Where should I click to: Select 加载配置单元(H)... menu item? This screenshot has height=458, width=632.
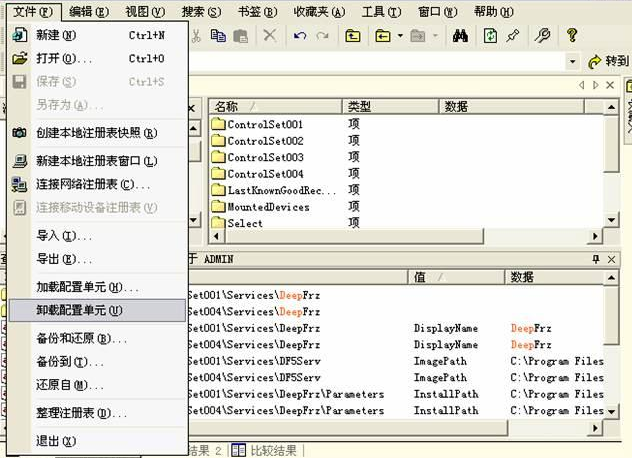(x=98, y=287)
